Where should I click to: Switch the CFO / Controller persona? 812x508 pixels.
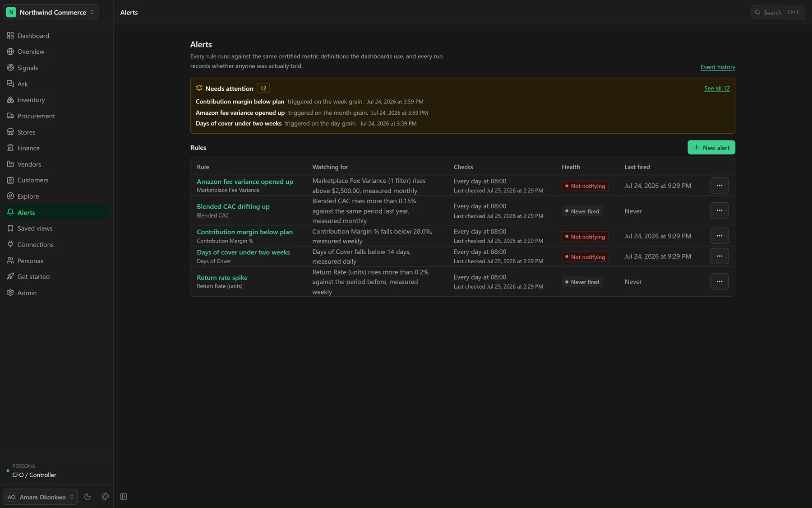(56, 471)
